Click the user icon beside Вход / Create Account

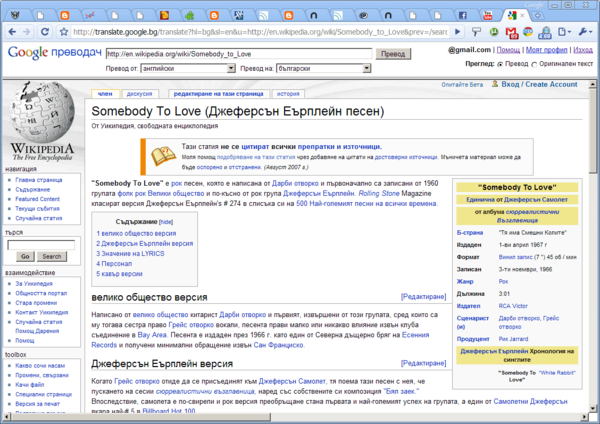pos(495,84)
